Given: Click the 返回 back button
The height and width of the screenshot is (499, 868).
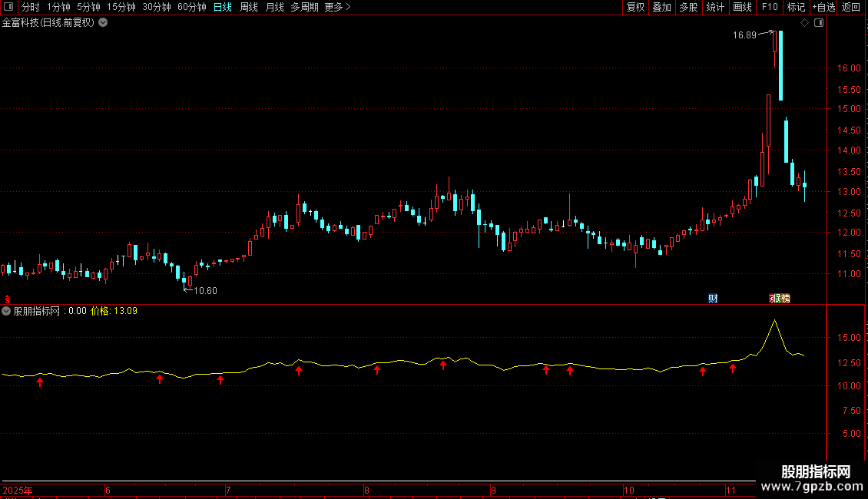Looking at the screenshot, I should click(851, 7).
